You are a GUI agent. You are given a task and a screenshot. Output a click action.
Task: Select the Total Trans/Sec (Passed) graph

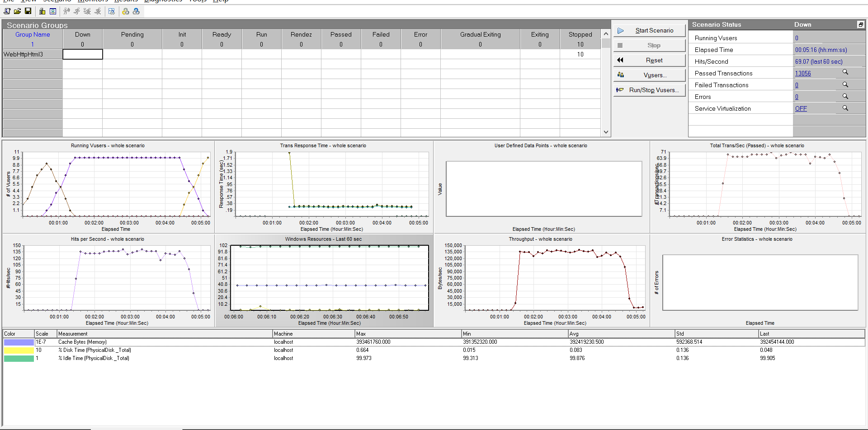coord(758,187)
